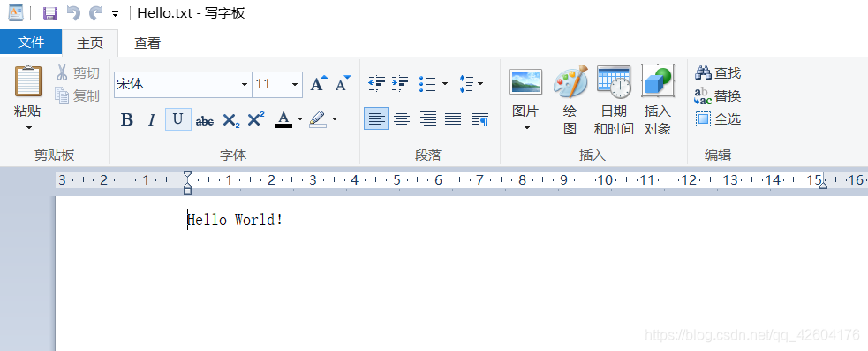
Task: Redo the last action
Action: pos(96,12)
